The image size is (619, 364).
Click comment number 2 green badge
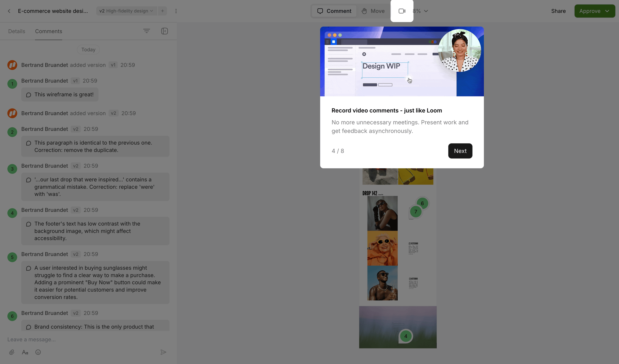(12, 132)
